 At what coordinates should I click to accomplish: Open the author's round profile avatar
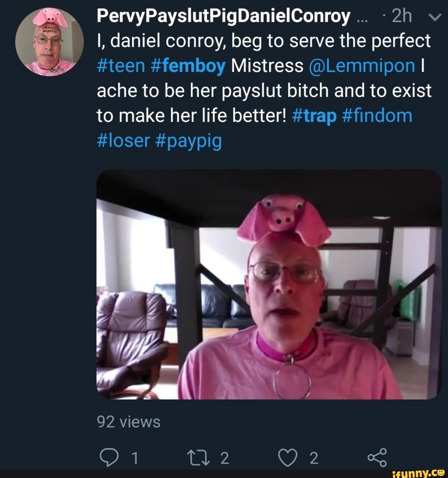pos(49,42)
